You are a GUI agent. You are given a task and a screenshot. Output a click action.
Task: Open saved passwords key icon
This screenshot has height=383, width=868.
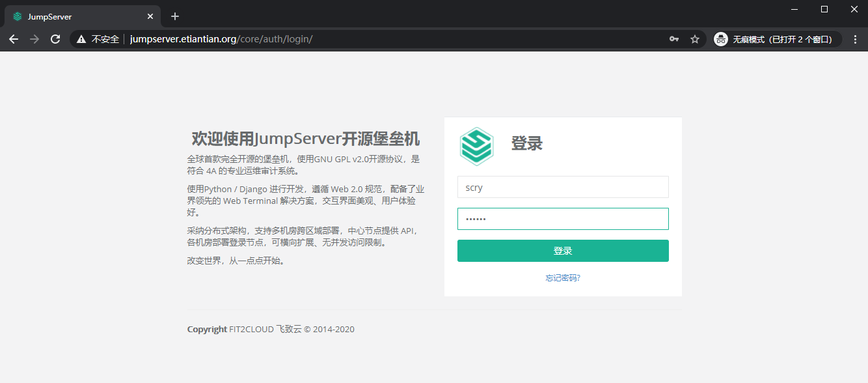click(x=674, y=39)
